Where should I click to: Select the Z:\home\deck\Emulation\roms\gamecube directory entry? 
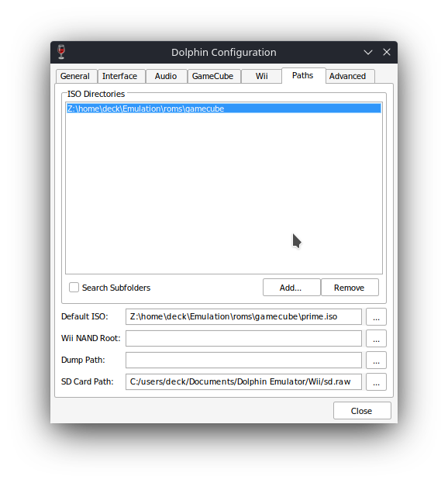click(224, 109)
